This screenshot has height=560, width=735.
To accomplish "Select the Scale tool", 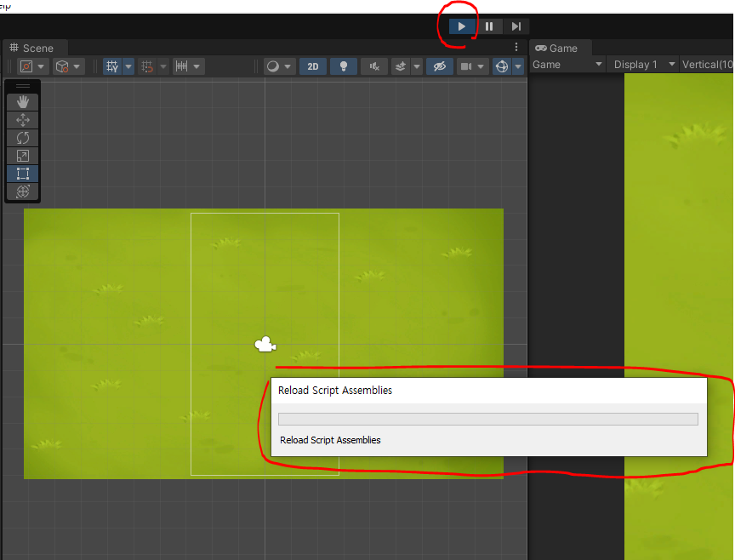I will pos(23,156).
